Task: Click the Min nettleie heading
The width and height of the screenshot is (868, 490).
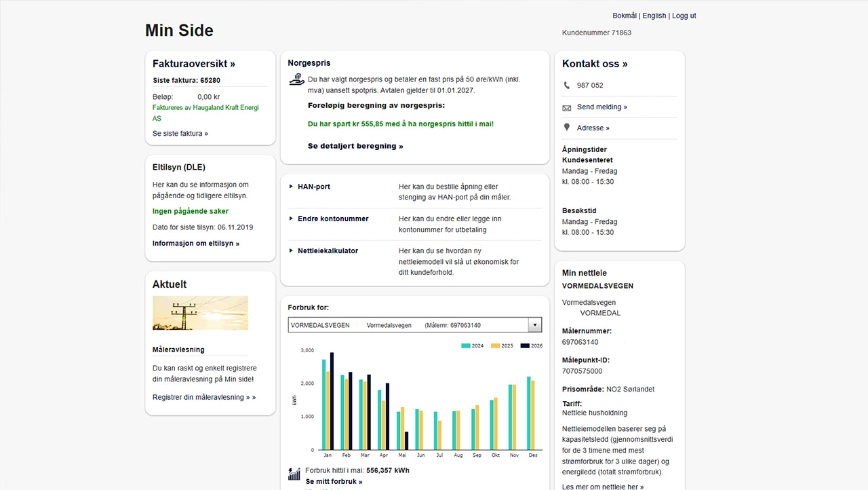Action: pyautogui.click(x=585, y=273)
